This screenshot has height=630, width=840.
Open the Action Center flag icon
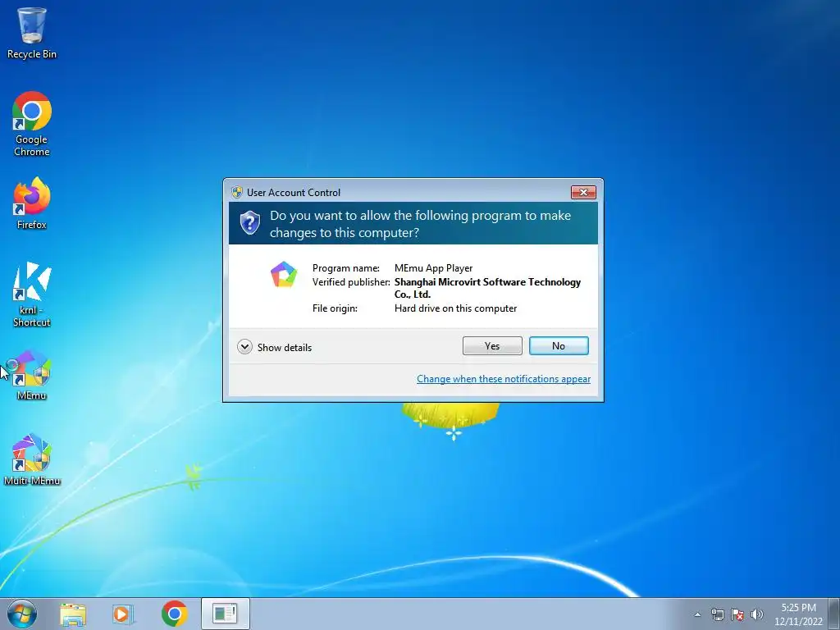[x=737, y=614]
